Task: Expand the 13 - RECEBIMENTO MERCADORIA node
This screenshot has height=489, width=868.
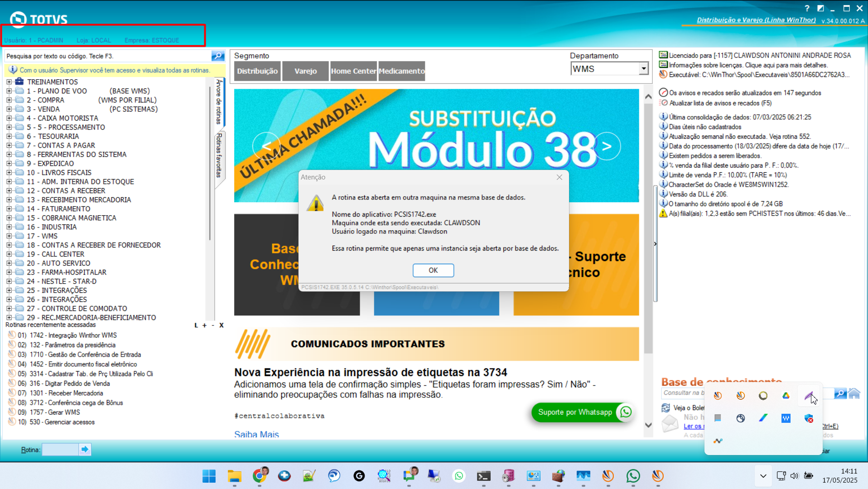Action: pos(9,200)
